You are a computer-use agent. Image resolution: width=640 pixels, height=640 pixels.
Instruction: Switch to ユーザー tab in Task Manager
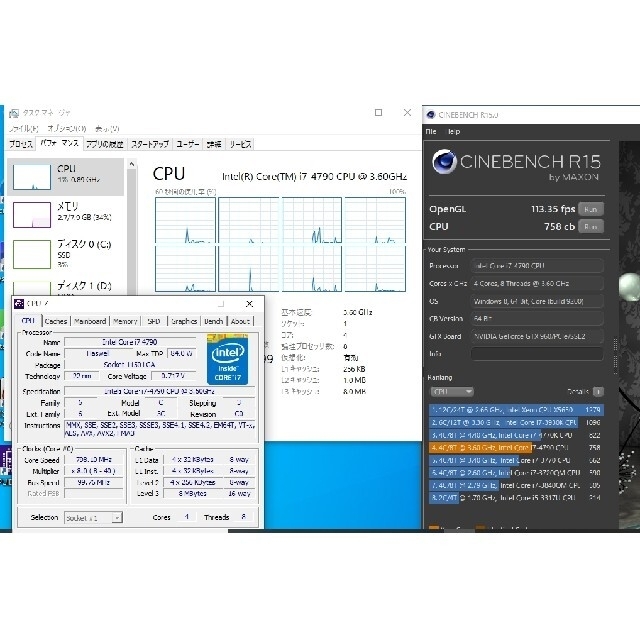pyautogui.click(x=188, y=144)
